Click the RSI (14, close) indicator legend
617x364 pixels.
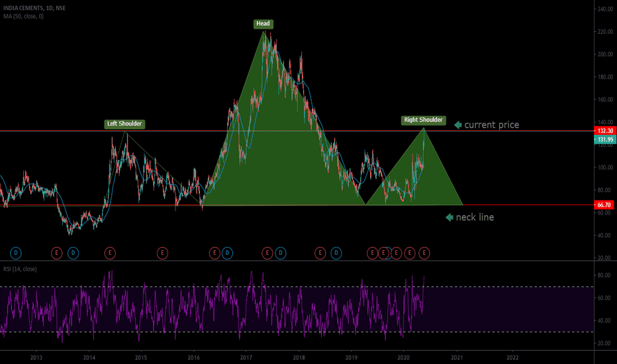20,269
